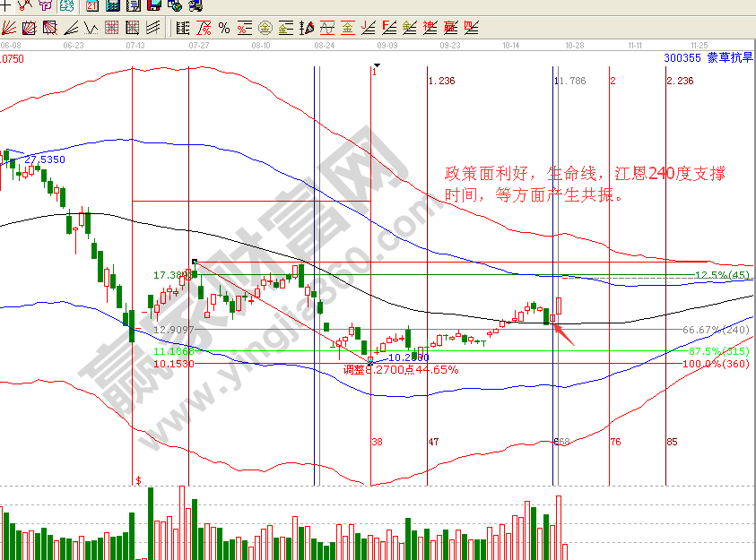The image size is (756, 560).
Task: Click the floppy disk save icon
Action: tap(154, 5)
